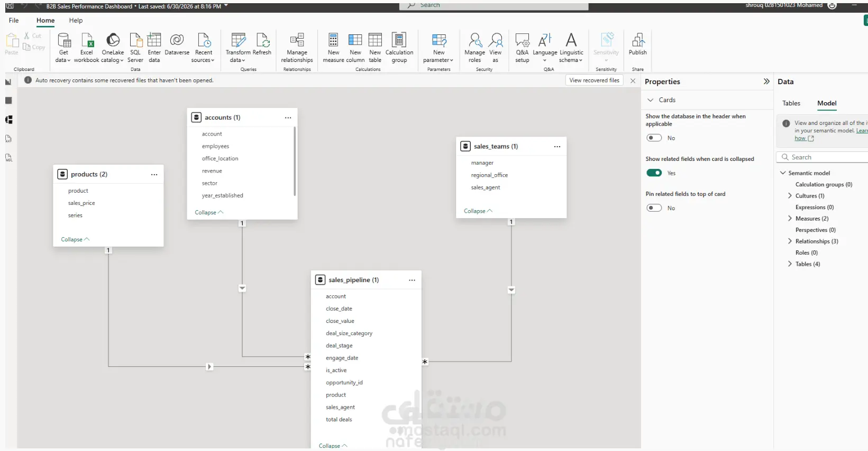
Task: Switch to the Tables tab in Data pane
Action: [791, 103]
